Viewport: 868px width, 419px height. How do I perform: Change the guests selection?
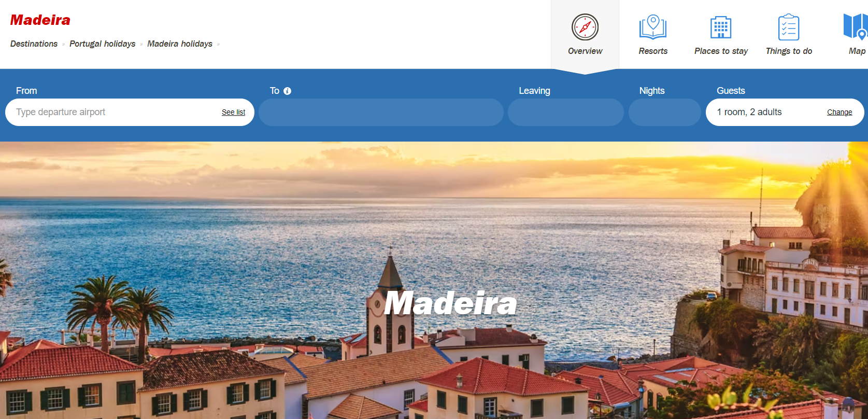click(x=839, y=112)
